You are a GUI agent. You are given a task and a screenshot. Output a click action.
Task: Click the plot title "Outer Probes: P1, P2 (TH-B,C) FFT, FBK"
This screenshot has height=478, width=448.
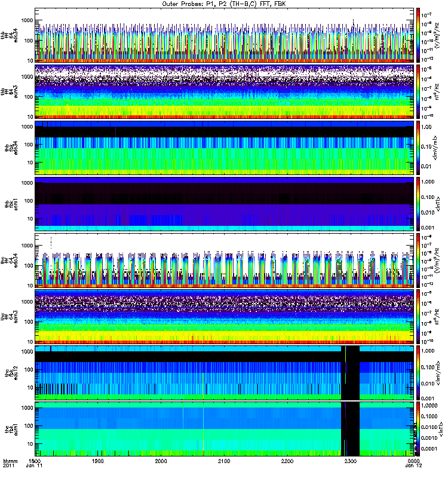click(x=224, y=4)
